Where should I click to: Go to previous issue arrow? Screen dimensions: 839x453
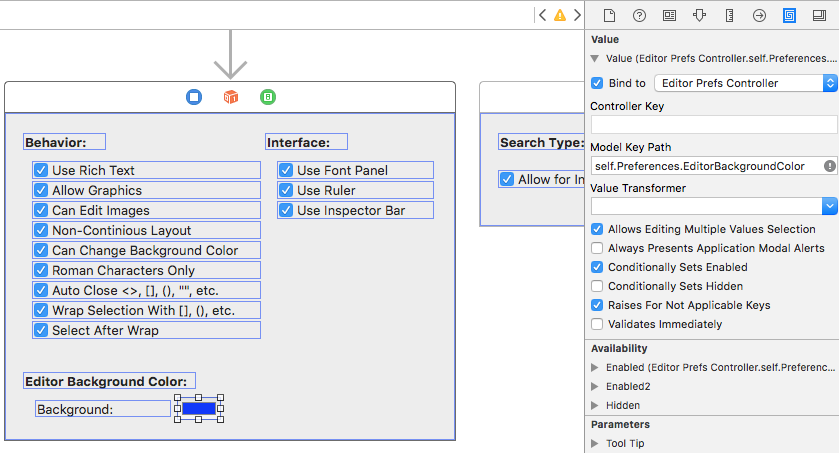(x=543, y=15)
